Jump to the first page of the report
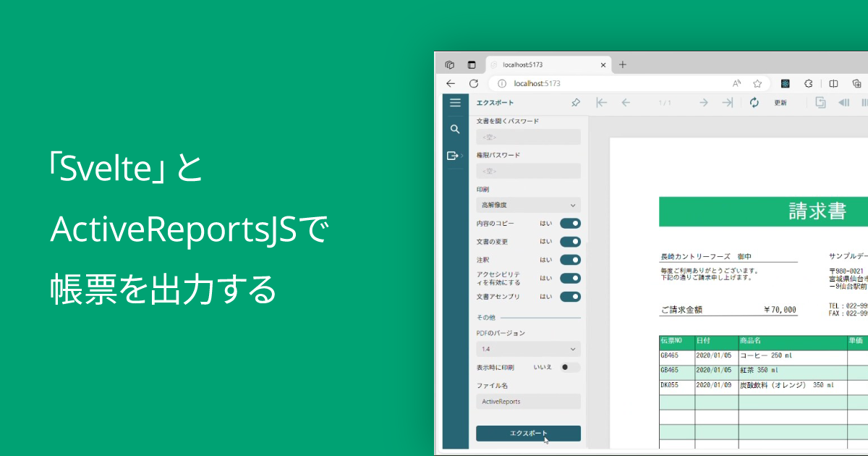Screen dimensions: 868x456 coord(601,103)
